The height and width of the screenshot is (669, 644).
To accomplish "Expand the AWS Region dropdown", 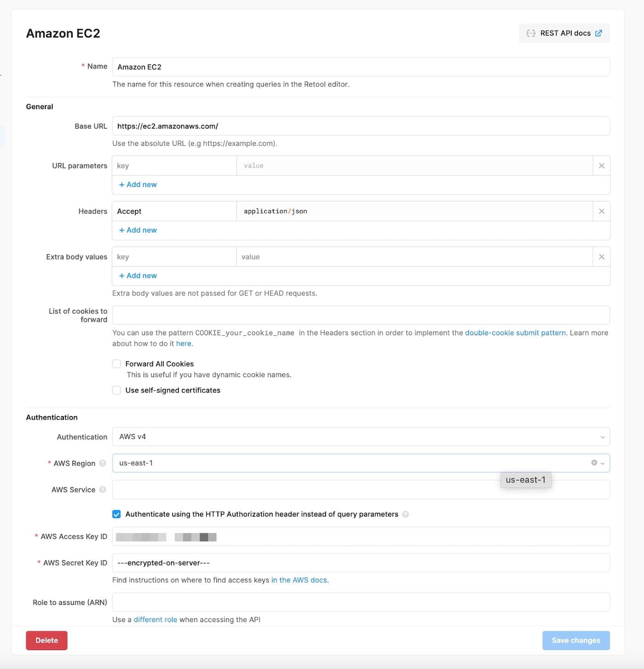I will point(603,463).
